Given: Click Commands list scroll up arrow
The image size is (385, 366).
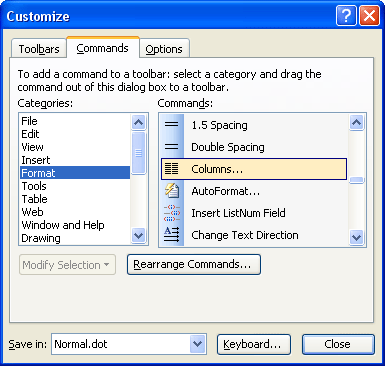Looking at the screenshot, I should pos(356,122).
